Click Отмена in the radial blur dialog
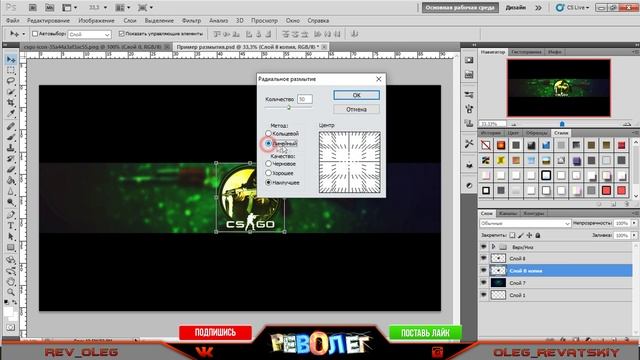The width and height of the screenshot is (640, 360). pos(356,109)
